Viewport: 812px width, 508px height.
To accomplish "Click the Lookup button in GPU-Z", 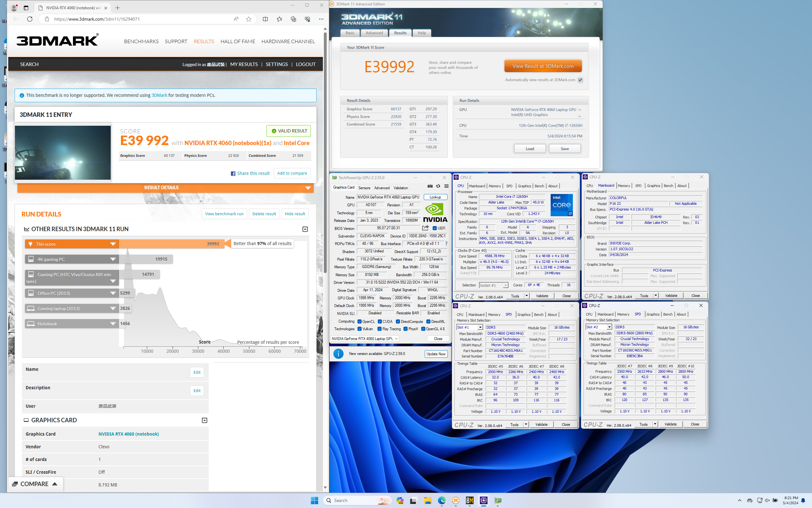I will pos(435,197).
